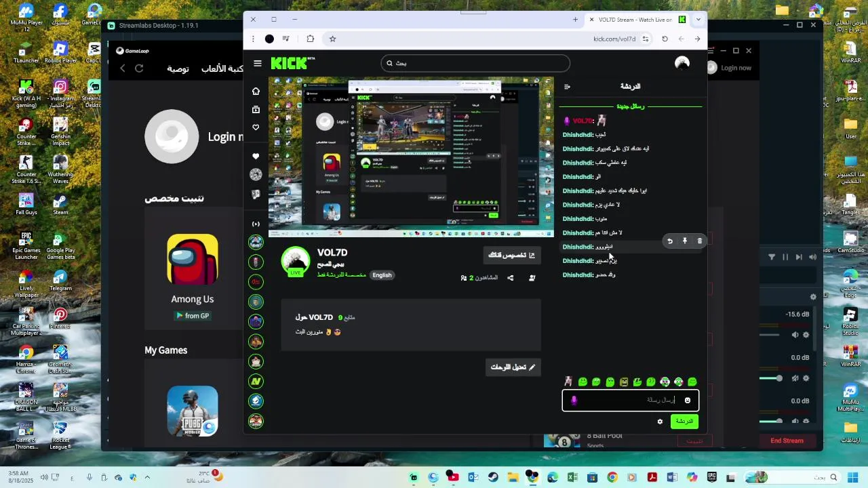Click Login now in GameLoop
This screenshot has height=488, width=868.
(736, 68)
